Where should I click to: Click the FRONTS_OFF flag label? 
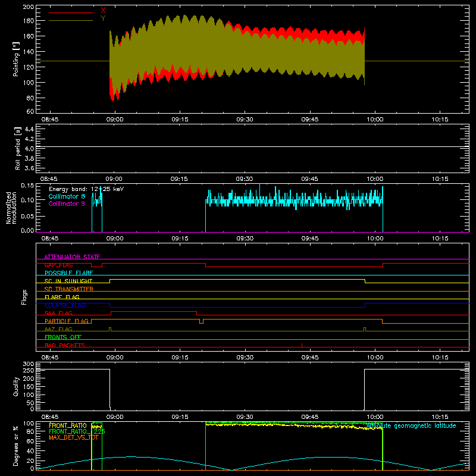click(x=63, y=337)
